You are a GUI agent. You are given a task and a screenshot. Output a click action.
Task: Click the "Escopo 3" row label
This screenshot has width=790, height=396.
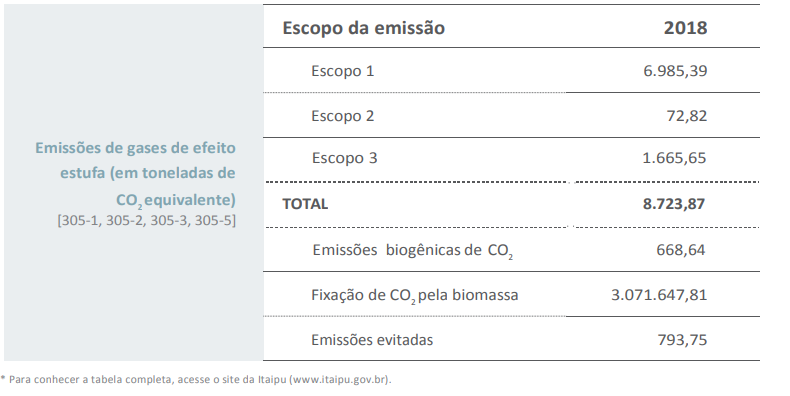[x=344, y=158]
